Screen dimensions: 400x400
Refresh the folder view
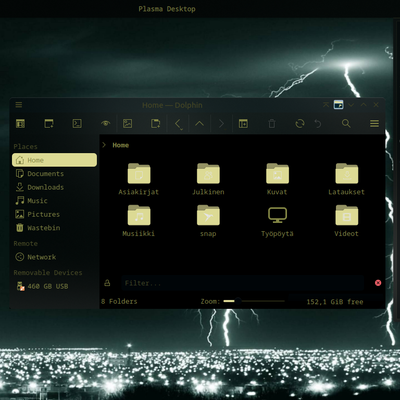pyautogui.click(x=300, y=124)
